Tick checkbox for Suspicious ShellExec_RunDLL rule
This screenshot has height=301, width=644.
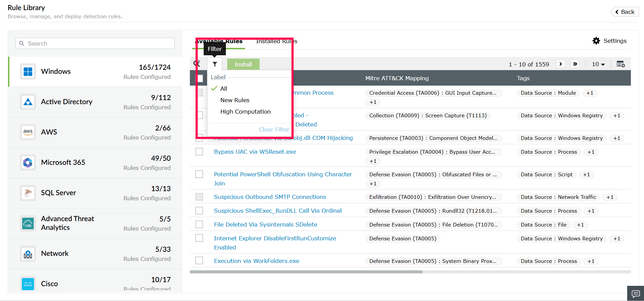point(199,211)
